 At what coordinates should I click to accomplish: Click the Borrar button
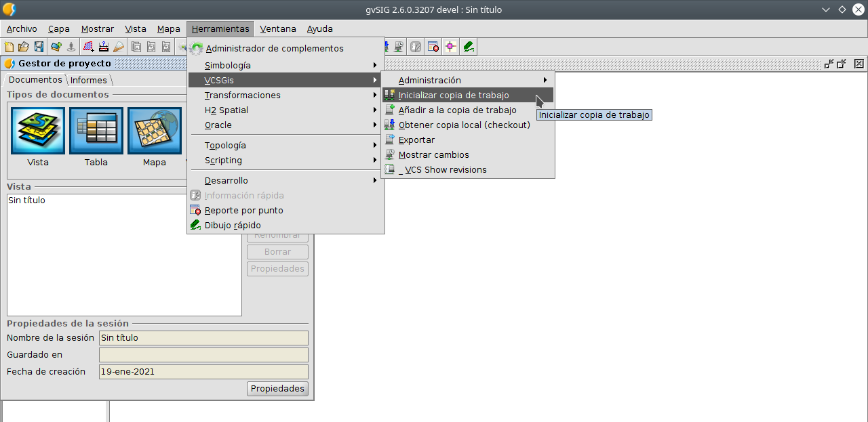278,252
